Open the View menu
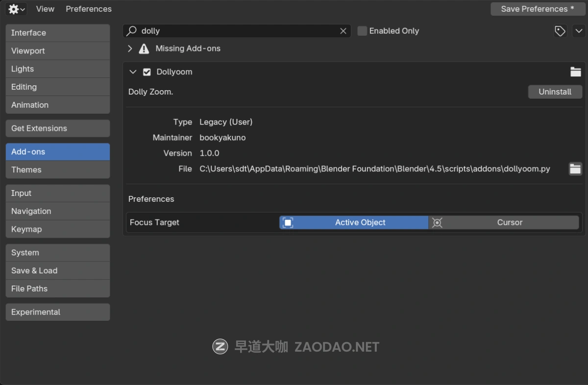Viewport: 588px width, 385px height. (x=45, y=9)
